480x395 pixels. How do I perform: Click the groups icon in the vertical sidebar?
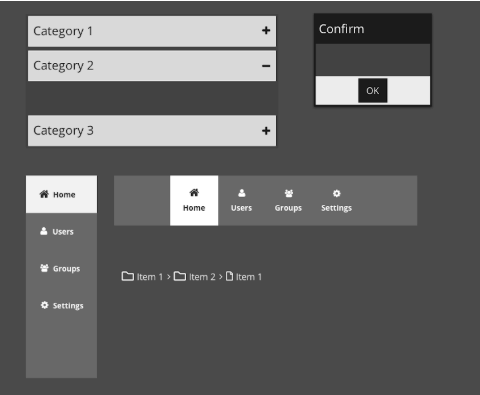coord(44,268)
